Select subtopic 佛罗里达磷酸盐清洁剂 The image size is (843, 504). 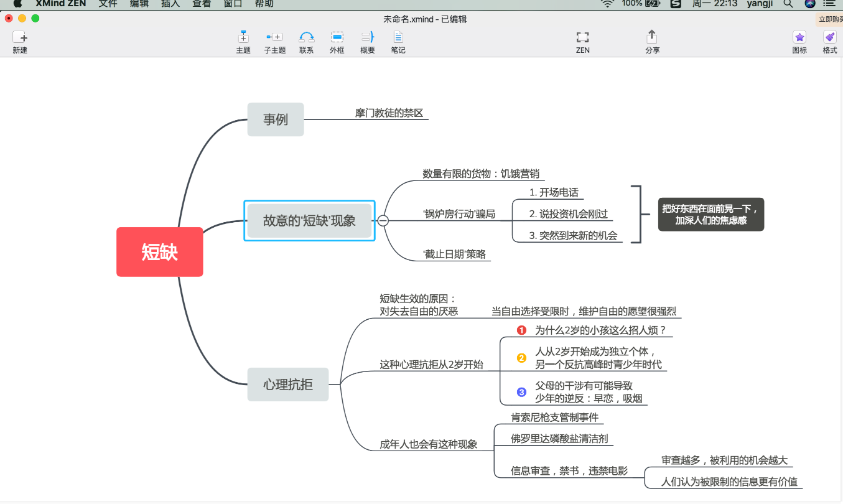[x=559, y=438]
